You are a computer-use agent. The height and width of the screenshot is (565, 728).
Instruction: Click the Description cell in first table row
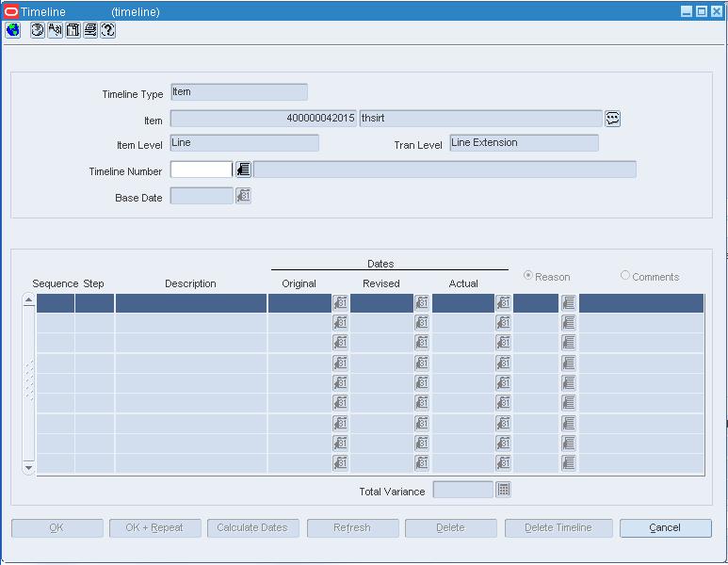tap(191, 303)
